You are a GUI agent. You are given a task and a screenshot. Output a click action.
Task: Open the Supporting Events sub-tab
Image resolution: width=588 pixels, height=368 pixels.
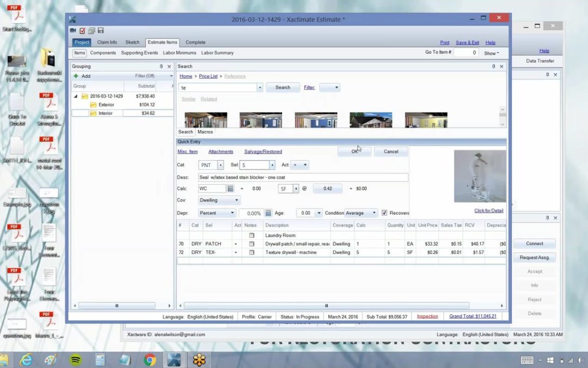(139, 53)
